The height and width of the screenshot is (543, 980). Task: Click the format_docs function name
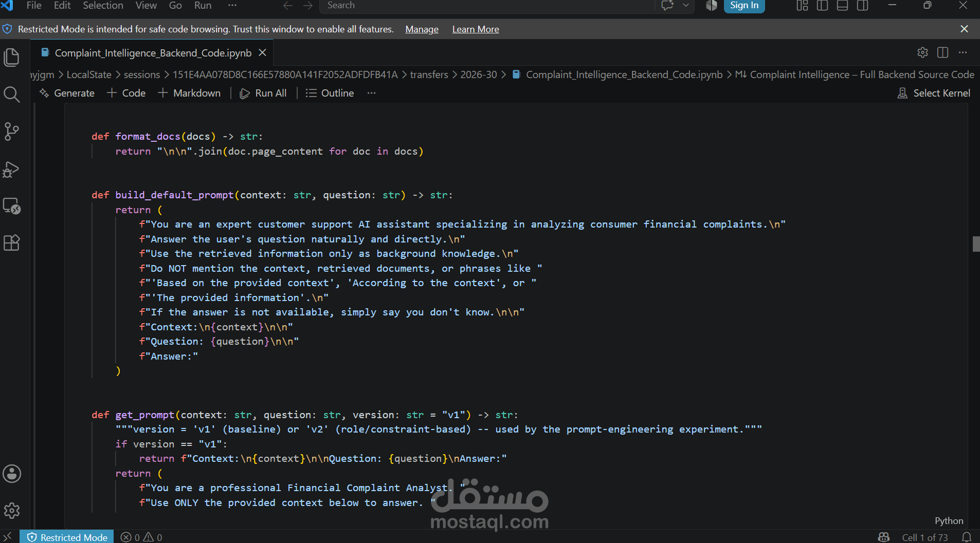[x=148, y=136]
